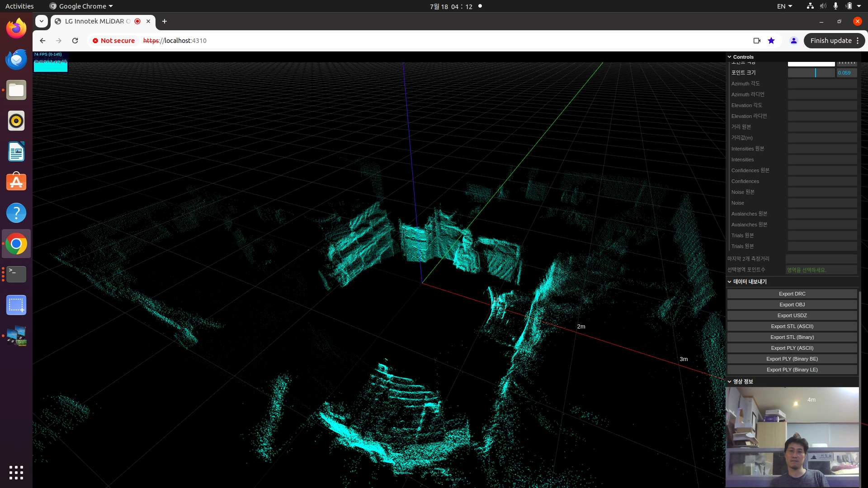
Task: Click the Azimuth 각도 value field
Action: point(822,84)
